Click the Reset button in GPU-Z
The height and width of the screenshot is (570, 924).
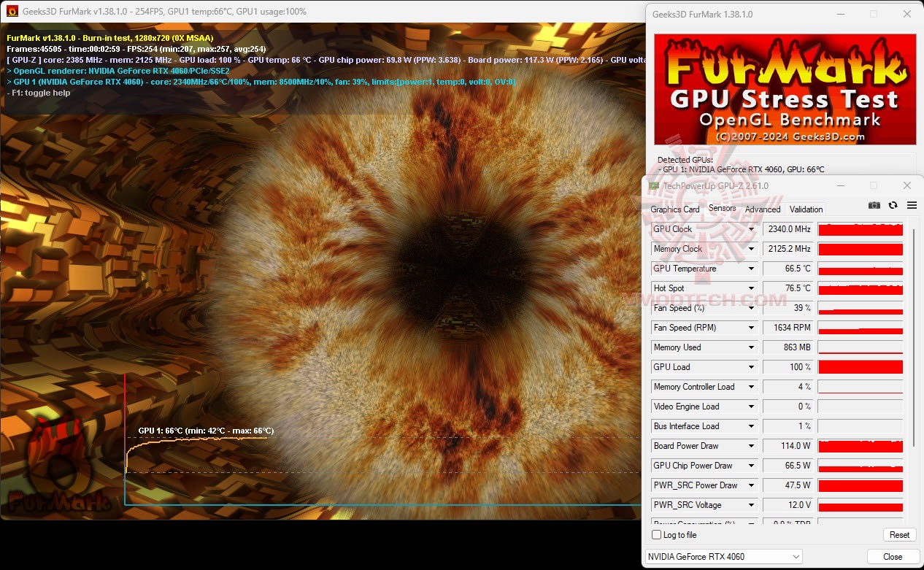pyautogui.click(x=899, y=535)
